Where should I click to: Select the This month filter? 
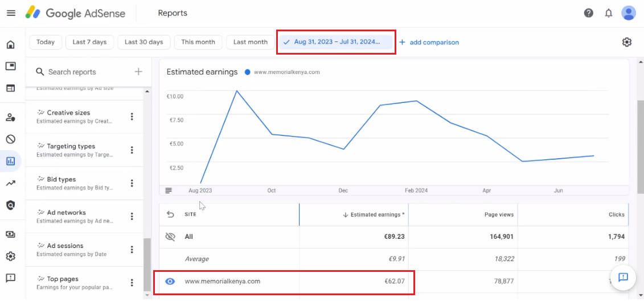point(198,42)
